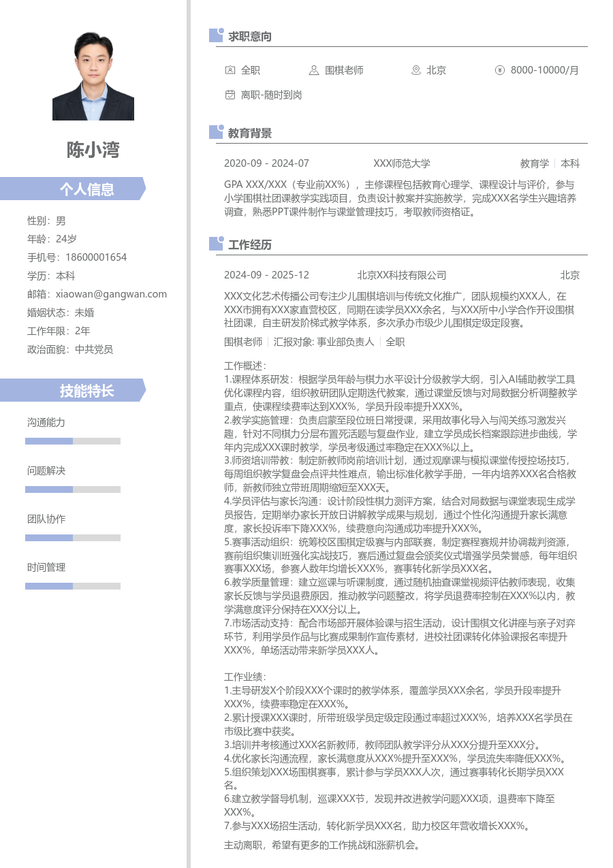Image resolution: width=613 pixels, height=868 pixels.
Task: Click the profile photo of 陈小湾
Action: [x=93, y=76]
